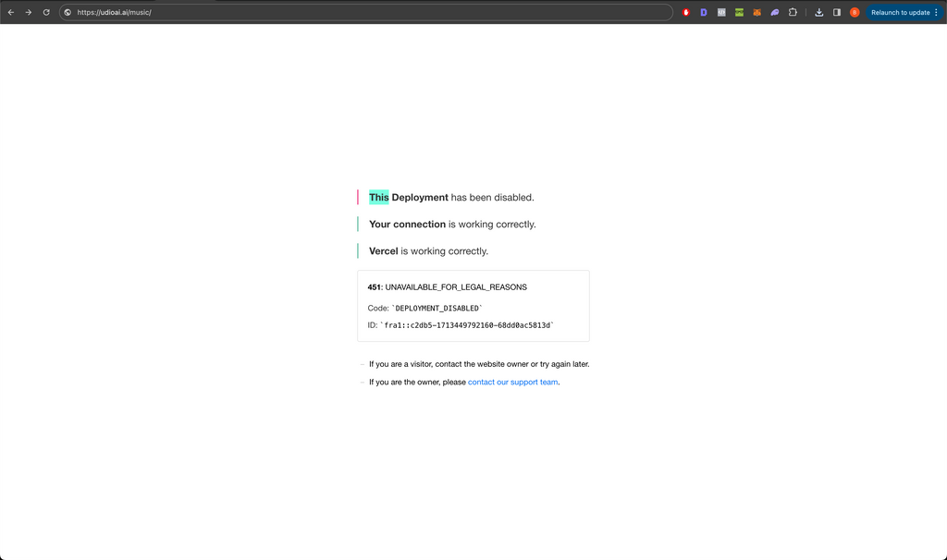Click the visitor contact website owner line
Image resolution: width=947 pixels, height=560 pixels.
click(479, 364)
